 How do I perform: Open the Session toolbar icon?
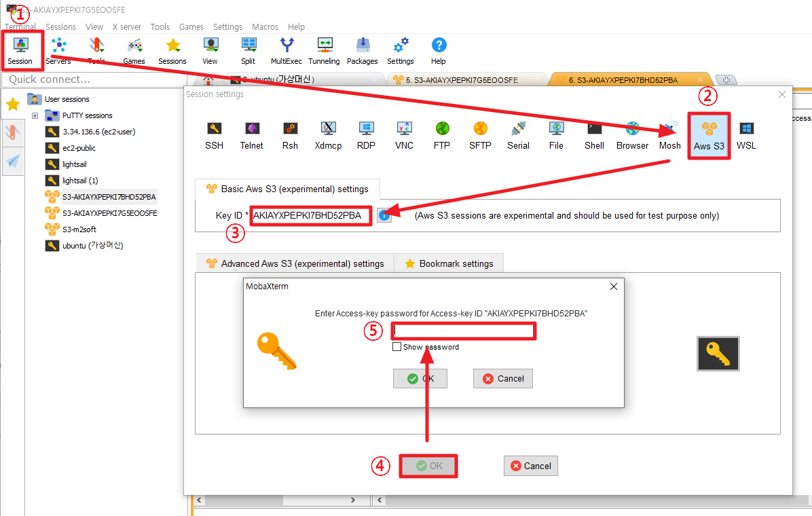tap(20, 51)
